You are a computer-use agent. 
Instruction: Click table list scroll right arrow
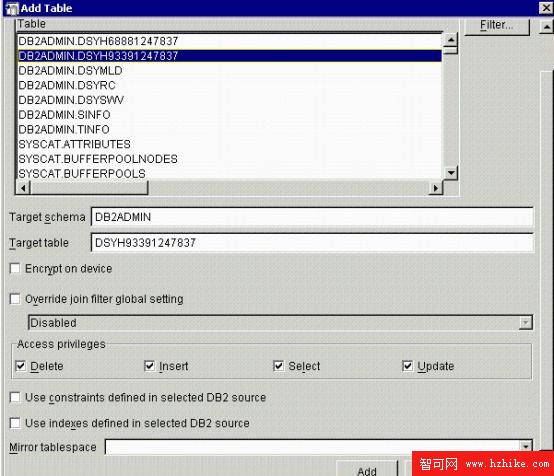pyautogui.click(x=436, y=188)
